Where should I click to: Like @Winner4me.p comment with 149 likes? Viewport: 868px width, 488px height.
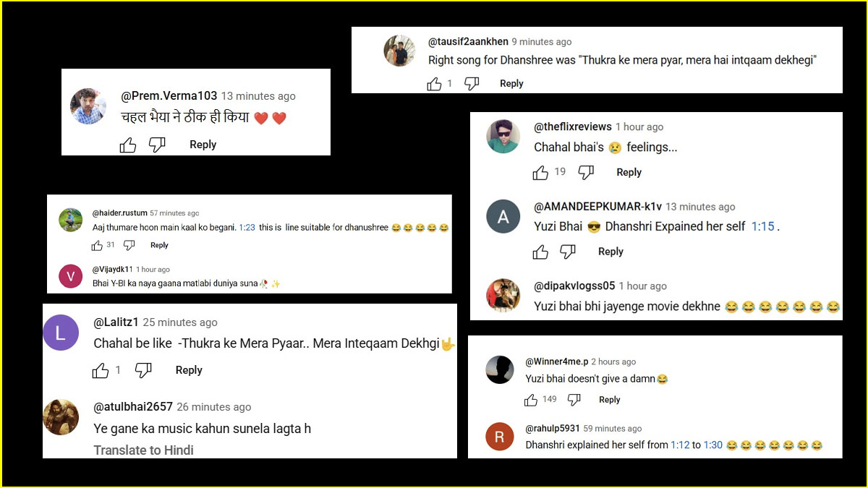tap(531, 400)
